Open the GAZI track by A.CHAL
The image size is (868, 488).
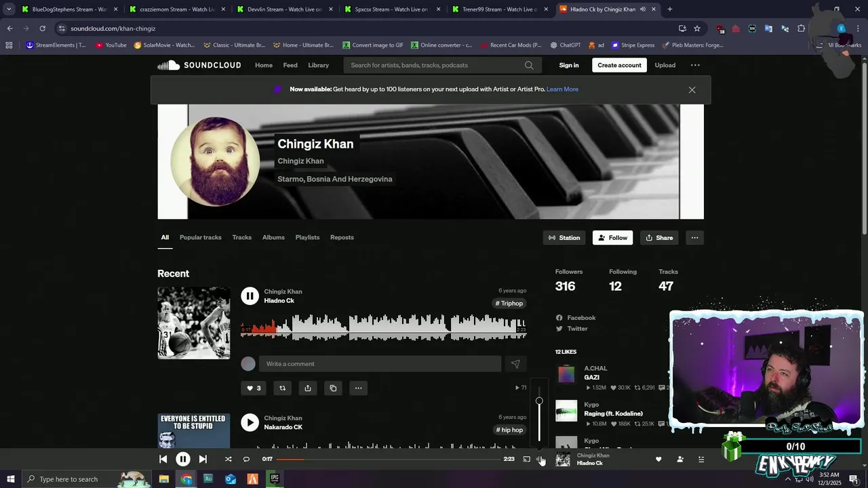click(591, 378)
